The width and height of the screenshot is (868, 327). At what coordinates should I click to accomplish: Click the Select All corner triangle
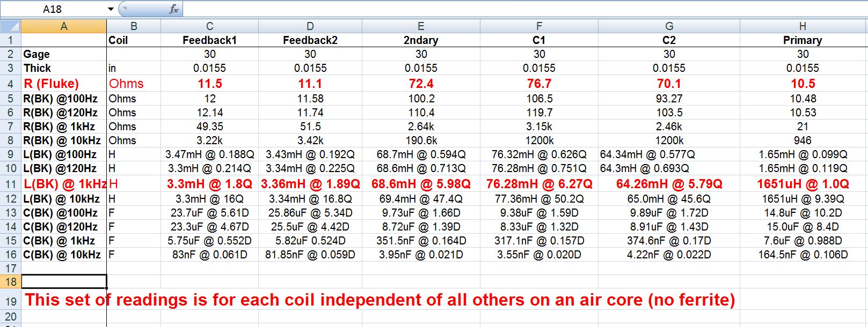point(11,26)
